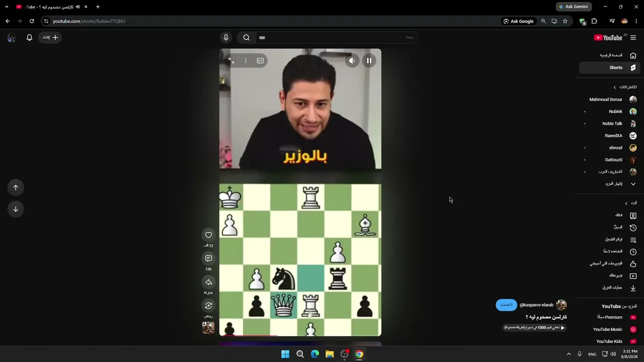644x362 pixels.
Task: Mute the Short's volume
Action: coord(352,61)
